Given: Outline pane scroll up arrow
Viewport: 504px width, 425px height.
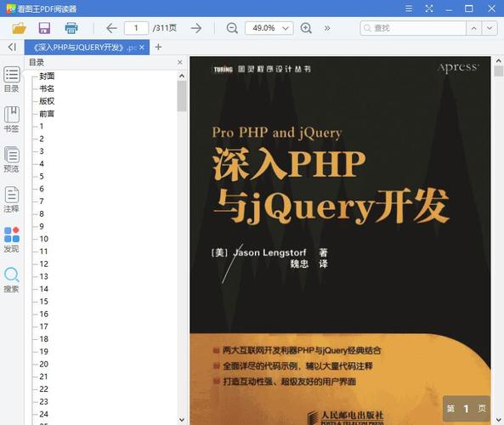Looking at the screenshot, I should tap(182, 76).
